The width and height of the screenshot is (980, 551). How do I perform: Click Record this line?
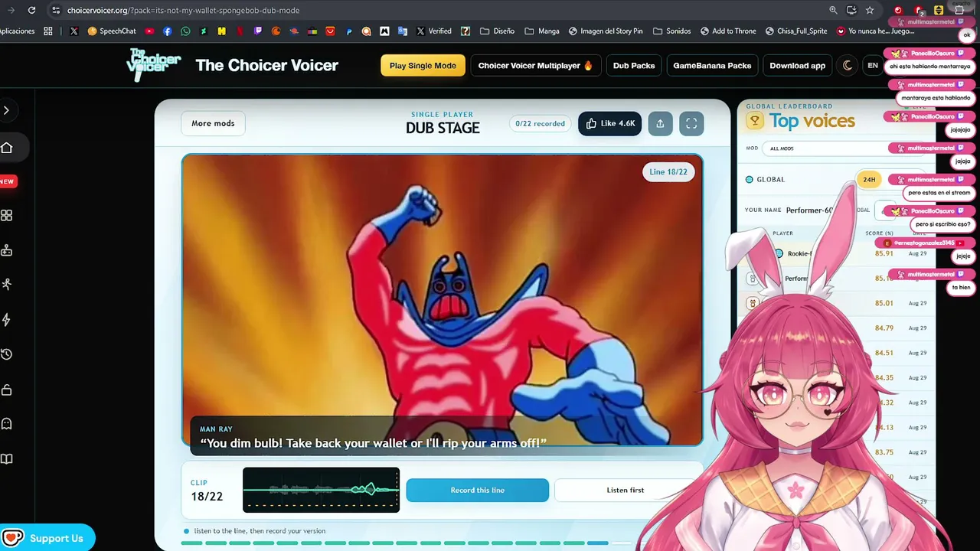click(478, 490)
